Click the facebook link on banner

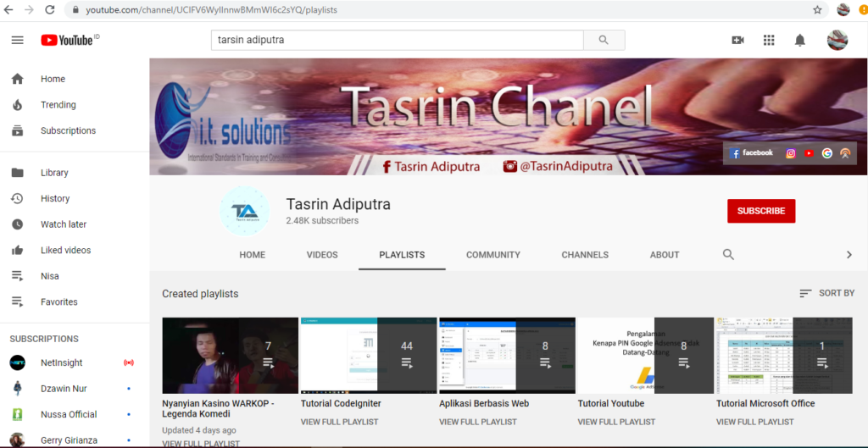(751, 153)
